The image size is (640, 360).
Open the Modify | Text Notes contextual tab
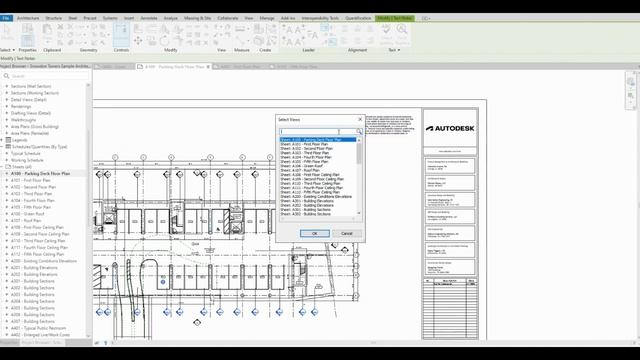pos(395,18)
